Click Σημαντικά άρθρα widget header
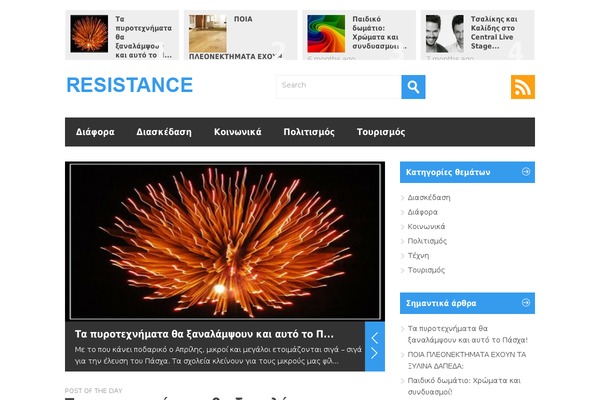The image size is (600, 400). pyautogui.click(x=467, y=303)
